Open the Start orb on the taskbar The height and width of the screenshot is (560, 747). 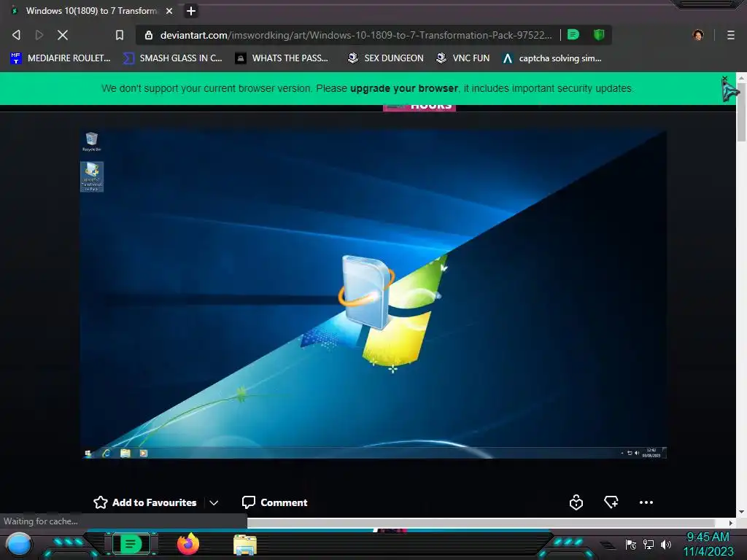tap(19, 545)
